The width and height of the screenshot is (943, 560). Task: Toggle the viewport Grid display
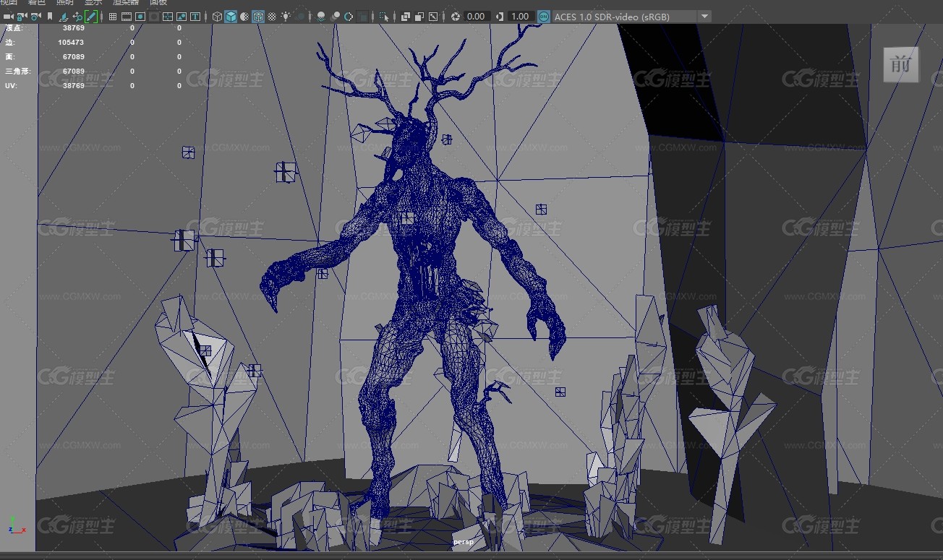113,17
